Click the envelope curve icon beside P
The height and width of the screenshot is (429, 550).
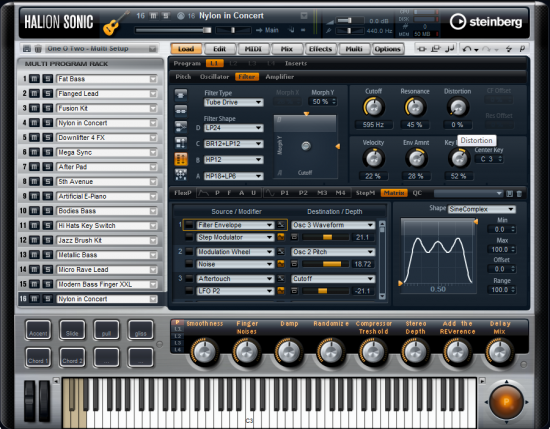(x=203, y=193)
